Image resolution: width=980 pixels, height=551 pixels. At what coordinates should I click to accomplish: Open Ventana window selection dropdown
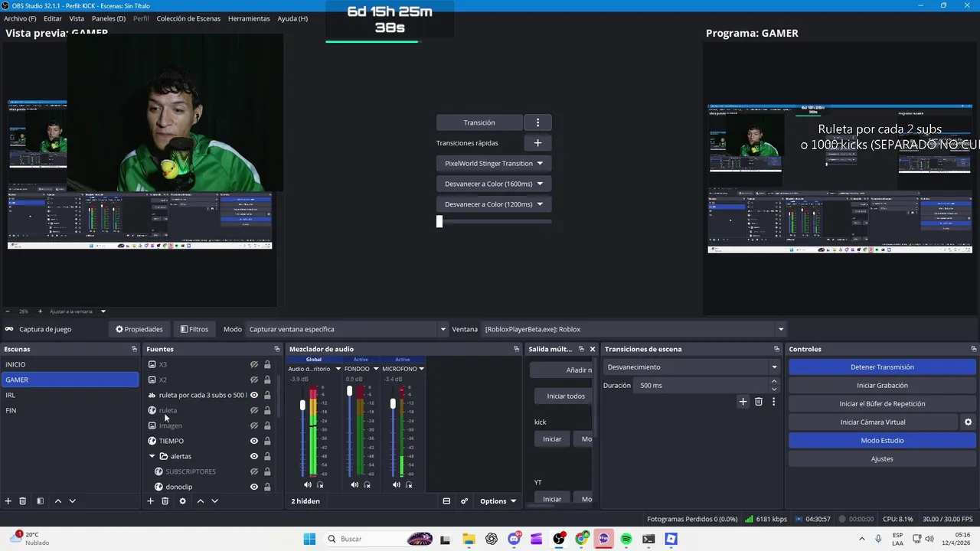pyautogui.click(x=634, y=329)
